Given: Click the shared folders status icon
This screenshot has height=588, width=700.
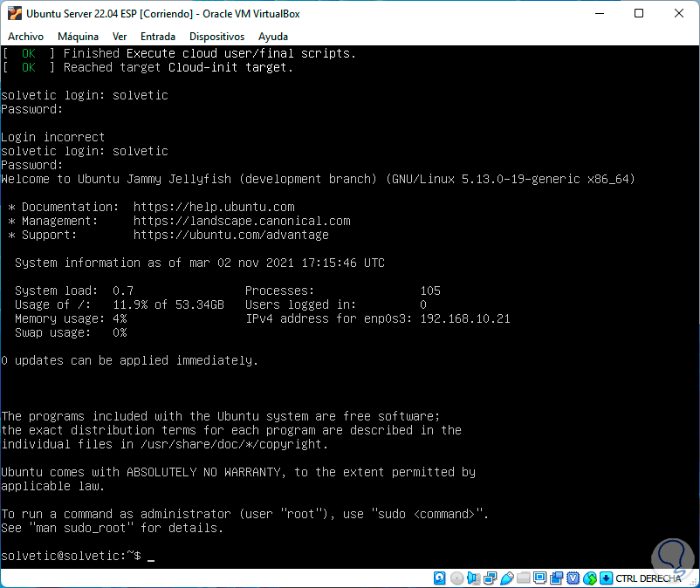Looking at the screenshot, I should 523,578.
